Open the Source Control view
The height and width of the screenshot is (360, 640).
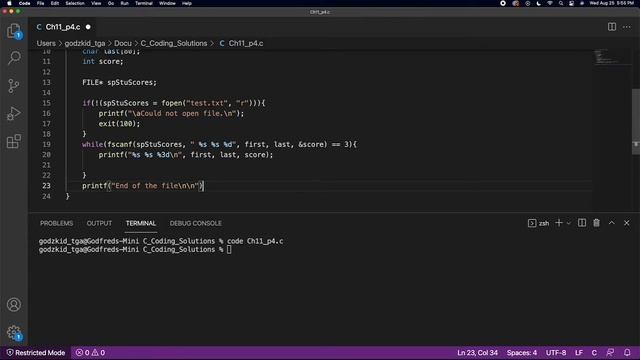(14, 86)
